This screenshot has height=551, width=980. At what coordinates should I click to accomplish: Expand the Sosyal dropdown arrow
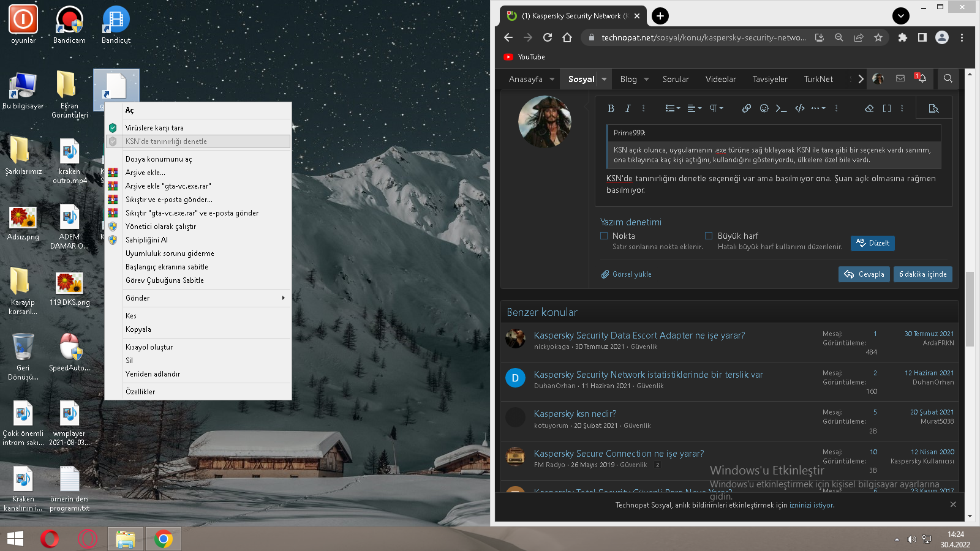click(604, 79)
